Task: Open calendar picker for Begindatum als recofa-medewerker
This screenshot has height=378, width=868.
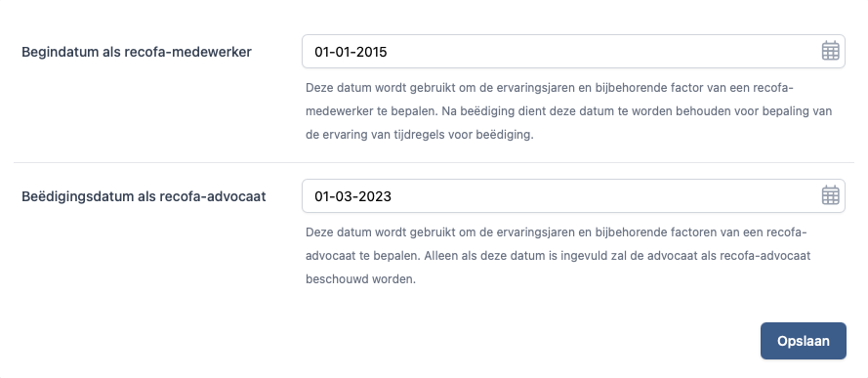Action: (x=830, y=51)
